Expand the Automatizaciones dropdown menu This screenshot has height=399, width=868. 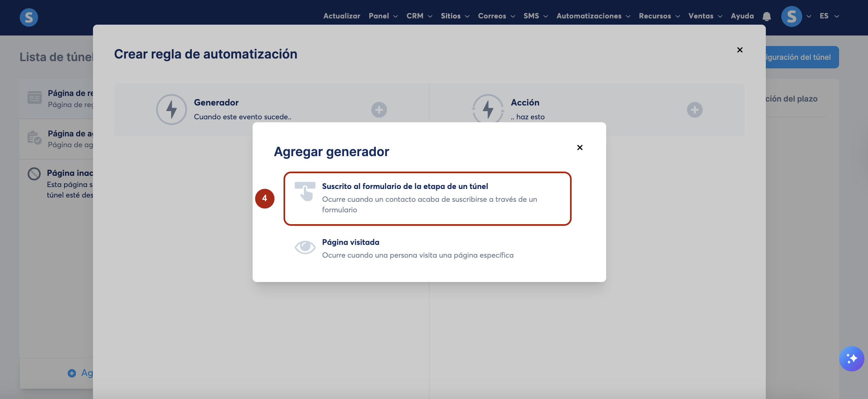point(593,16)
